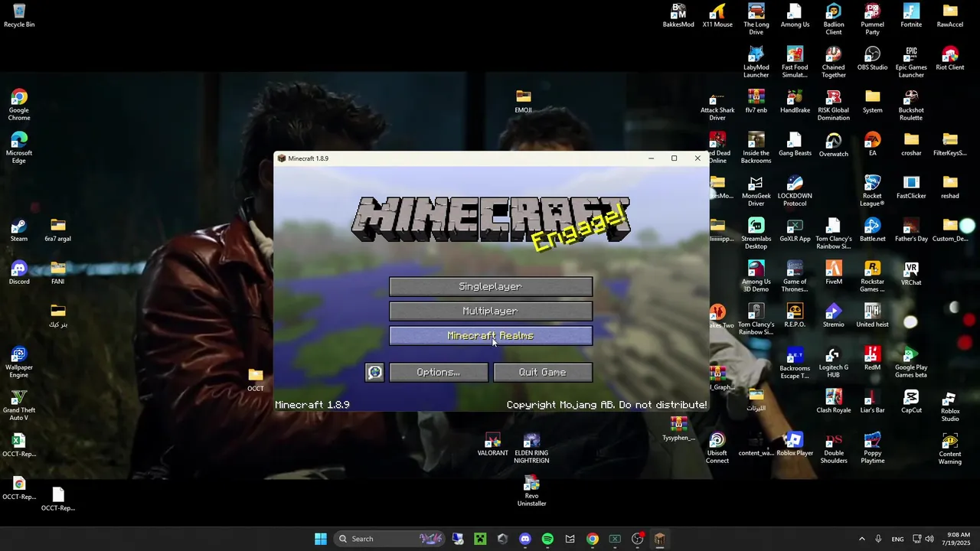
Task: Click the Quit Game button
Action: (x=543, y=372)
